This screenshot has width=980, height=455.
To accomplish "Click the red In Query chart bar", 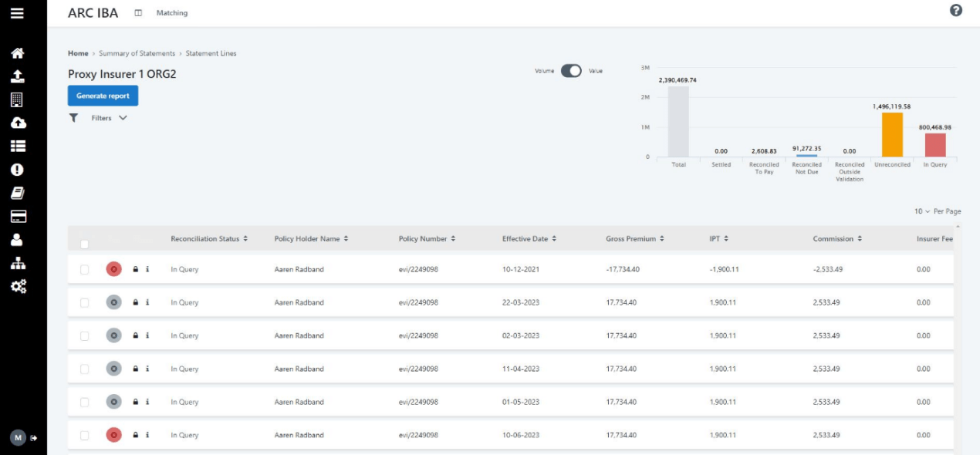I will (x=935, y=145).
